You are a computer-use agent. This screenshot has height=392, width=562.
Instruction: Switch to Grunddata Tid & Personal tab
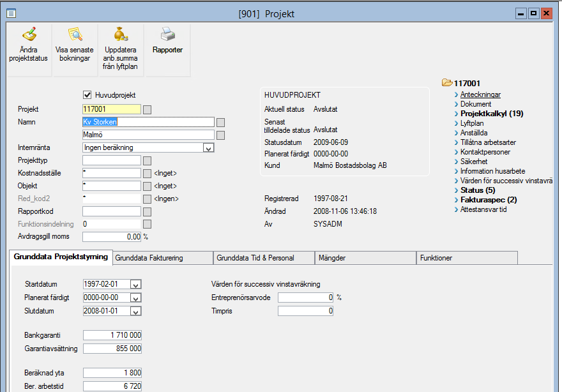[264, 258]
